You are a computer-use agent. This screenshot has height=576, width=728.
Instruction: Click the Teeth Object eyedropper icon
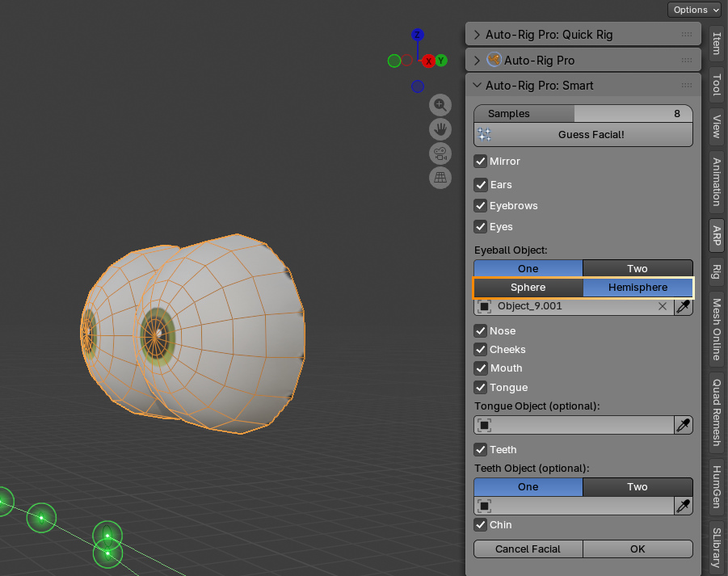click(x=683, y=506)
